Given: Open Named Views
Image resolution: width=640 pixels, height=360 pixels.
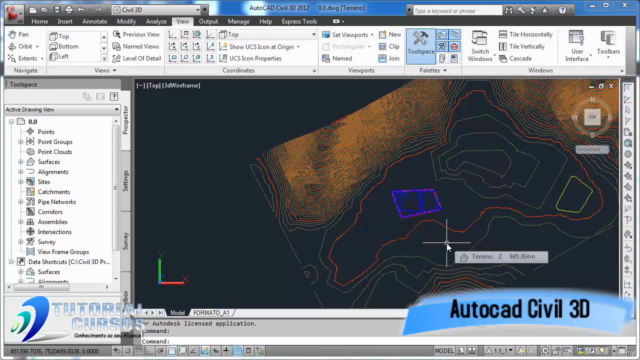Looking at the screenshot, I should pos(136,47).
